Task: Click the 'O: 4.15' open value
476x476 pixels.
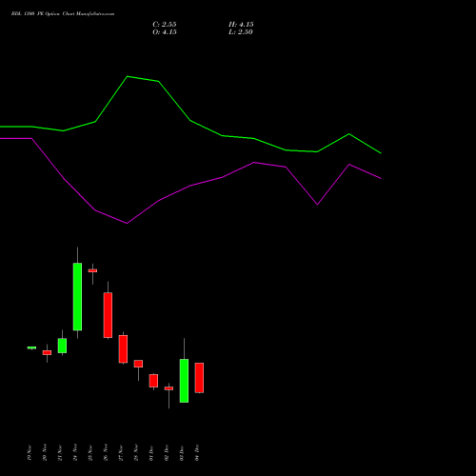Action: click(165, 32)
